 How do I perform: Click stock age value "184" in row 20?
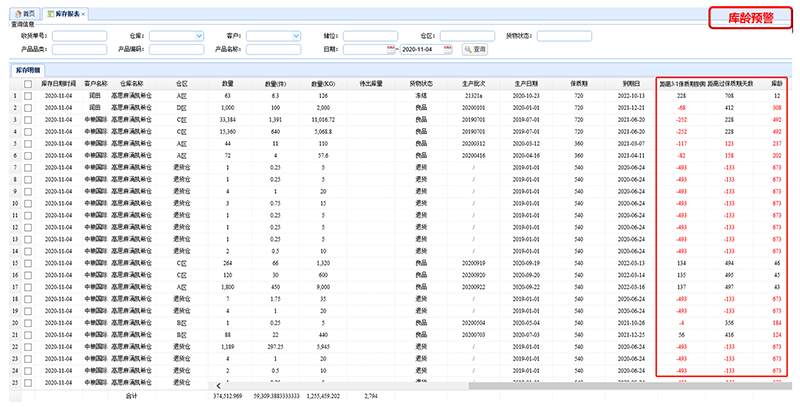point(777,323)
